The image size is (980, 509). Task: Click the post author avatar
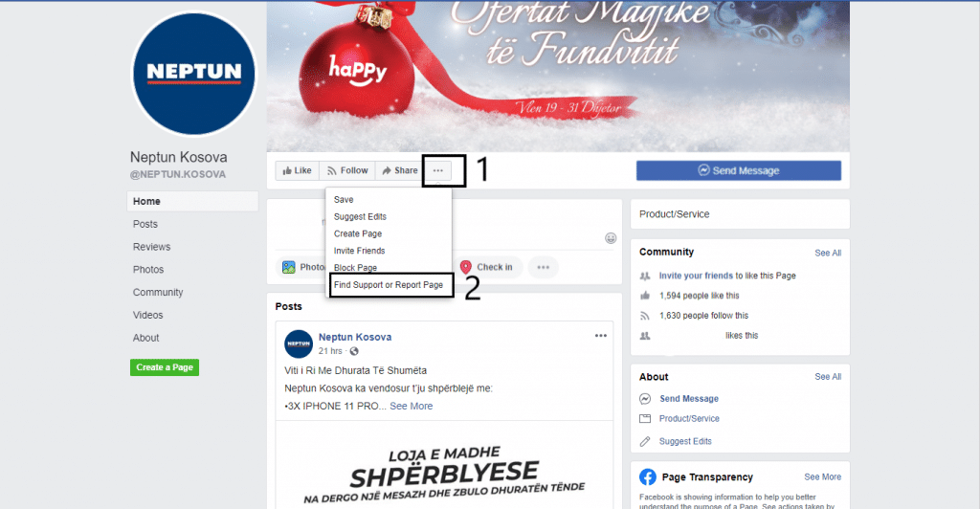tap(299, 343)
